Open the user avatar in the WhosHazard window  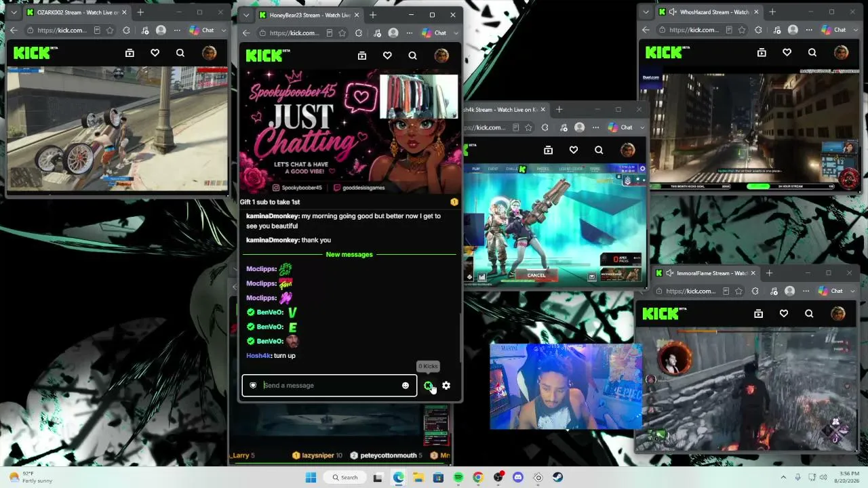(x=841, y=52)
